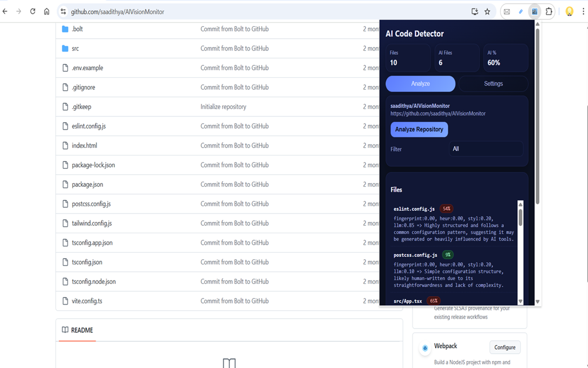Switch to the Settings tab in popup
This screenshot has width=588, height=368.
coord(493,84)
